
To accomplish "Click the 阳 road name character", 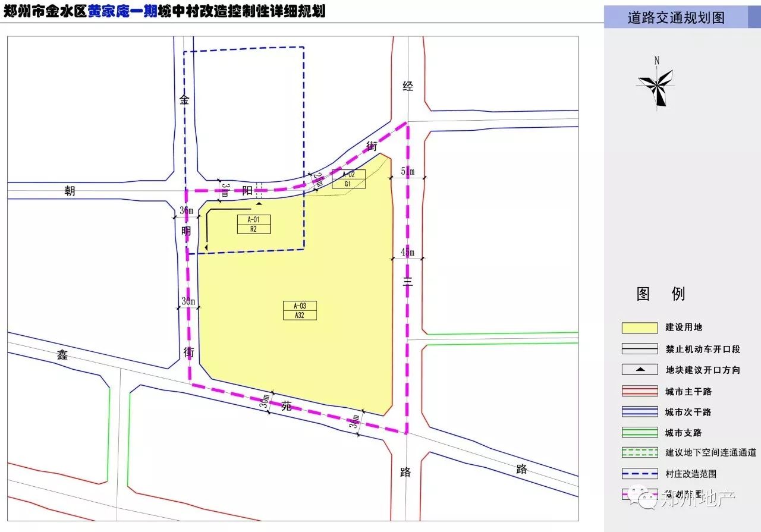I will point(247,191).
